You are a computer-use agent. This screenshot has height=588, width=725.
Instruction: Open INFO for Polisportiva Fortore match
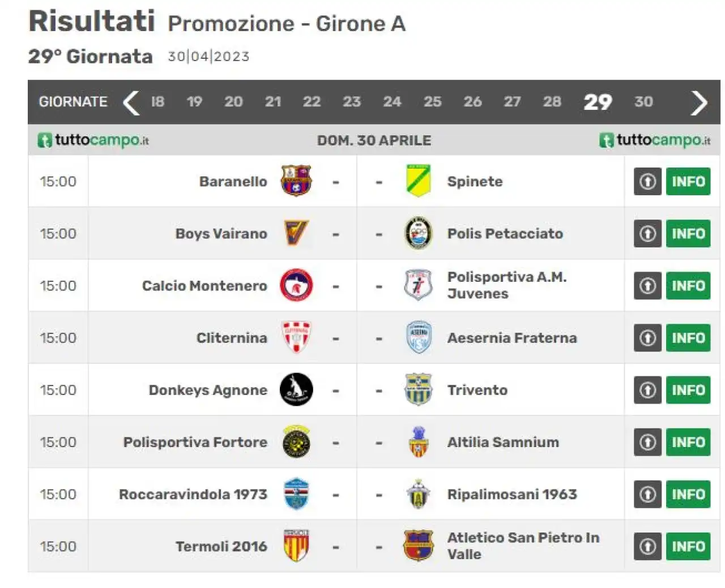[x=688, y=442]
